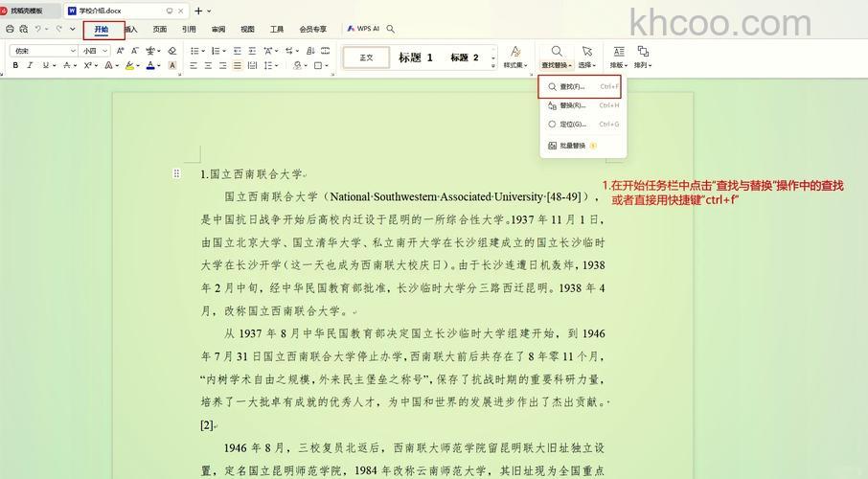The image size is (868, 479).
Task: Click the font color A swatch
Action: [x=150, y=65]
